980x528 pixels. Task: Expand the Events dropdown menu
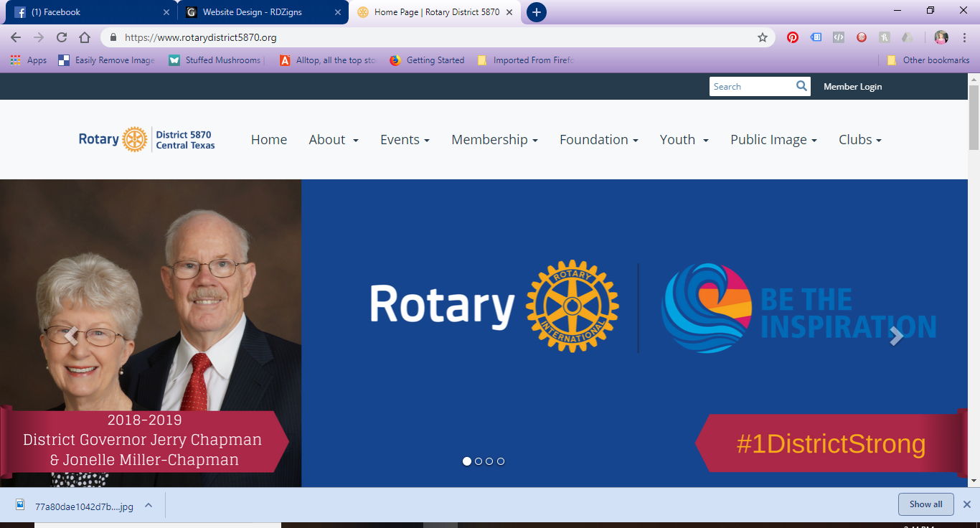[405, 140]
